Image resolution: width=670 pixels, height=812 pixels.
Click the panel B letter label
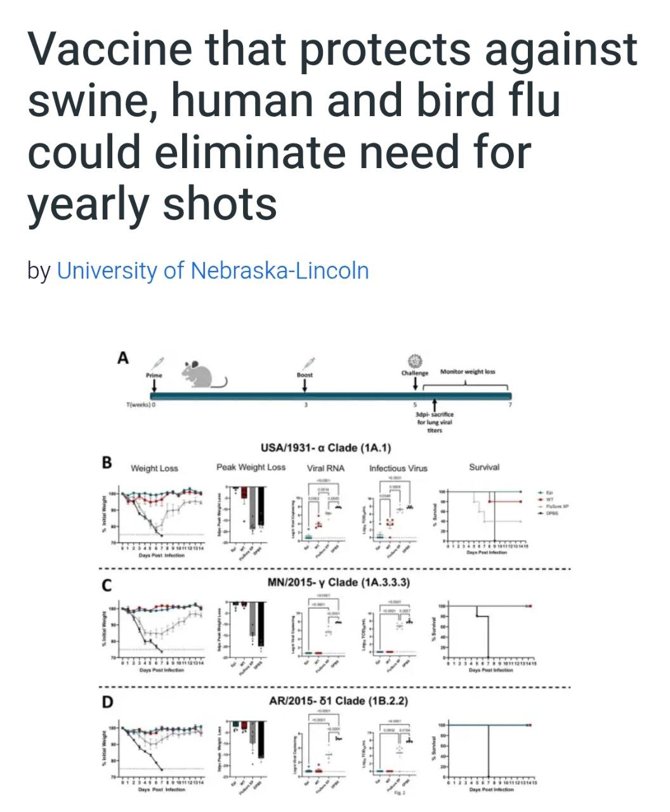(x=108, y=462)
